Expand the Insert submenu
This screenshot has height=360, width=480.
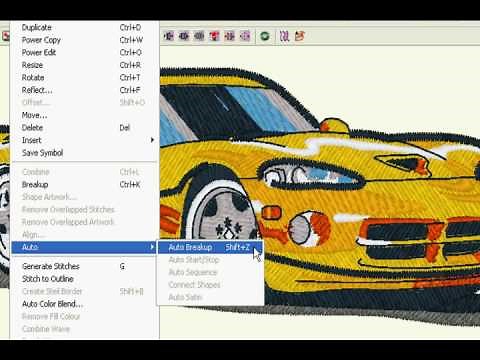tap(84, 140)
